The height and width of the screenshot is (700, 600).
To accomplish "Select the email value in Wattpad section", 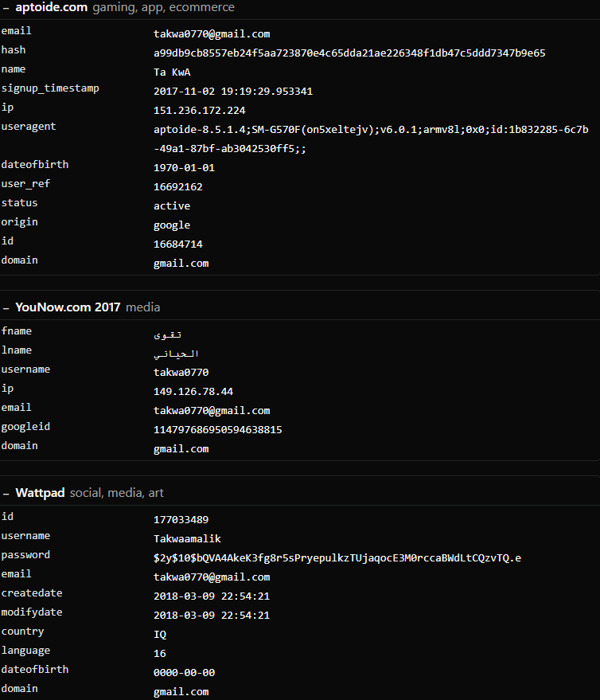I will click(x=212, y=577).
